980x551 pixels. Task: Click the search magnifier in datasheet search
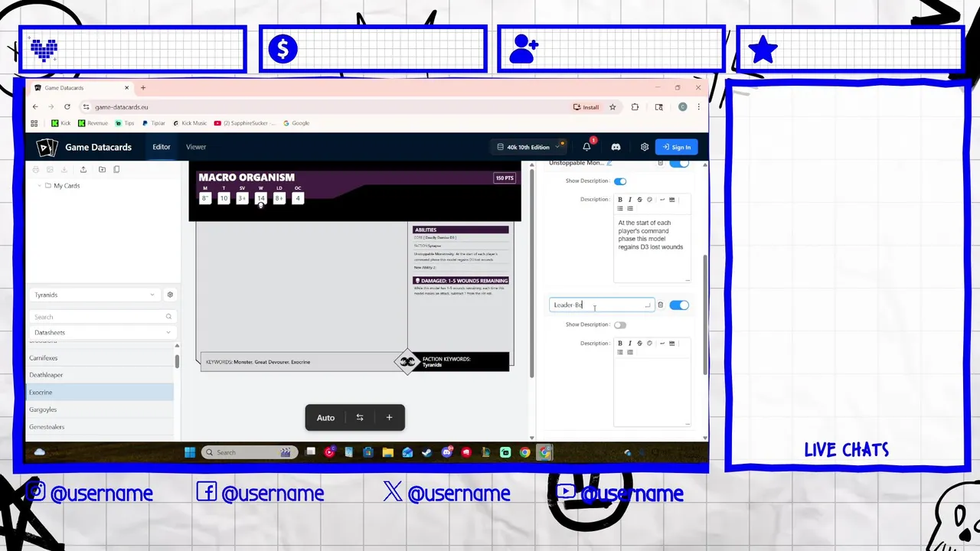(x=168, y=317)
